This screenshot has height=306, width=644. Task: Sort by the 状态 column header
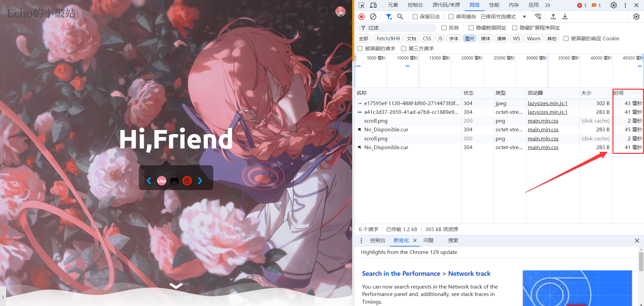pos(478,93)
